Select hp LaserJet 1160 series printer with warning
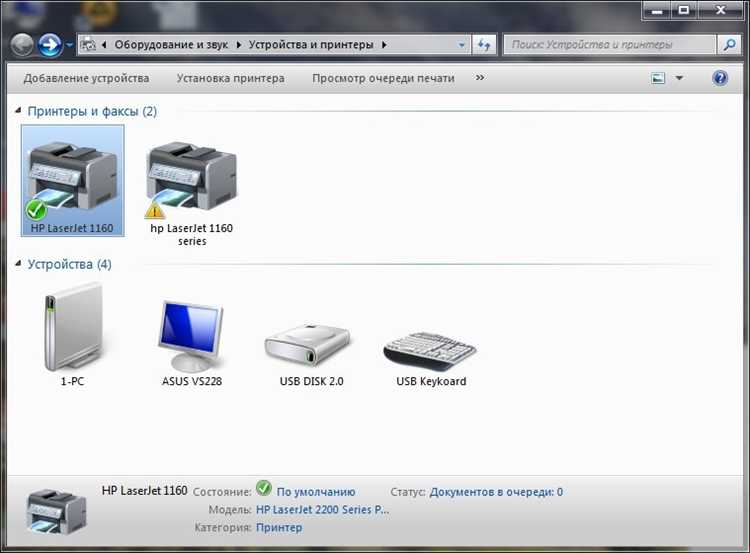The image size is (750, 553). click(x=192, y=193)
